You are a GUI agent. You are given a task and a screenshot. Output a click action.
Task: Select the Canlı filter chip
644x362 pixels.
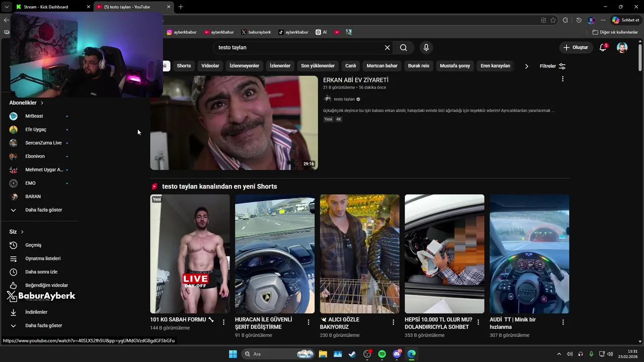351,66
